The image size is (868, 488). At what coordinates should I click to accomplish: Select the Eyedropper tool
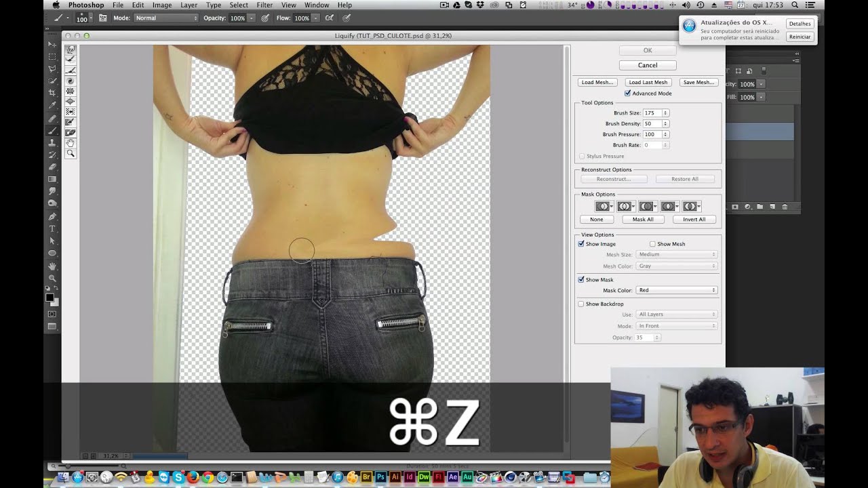pos(52,105)
